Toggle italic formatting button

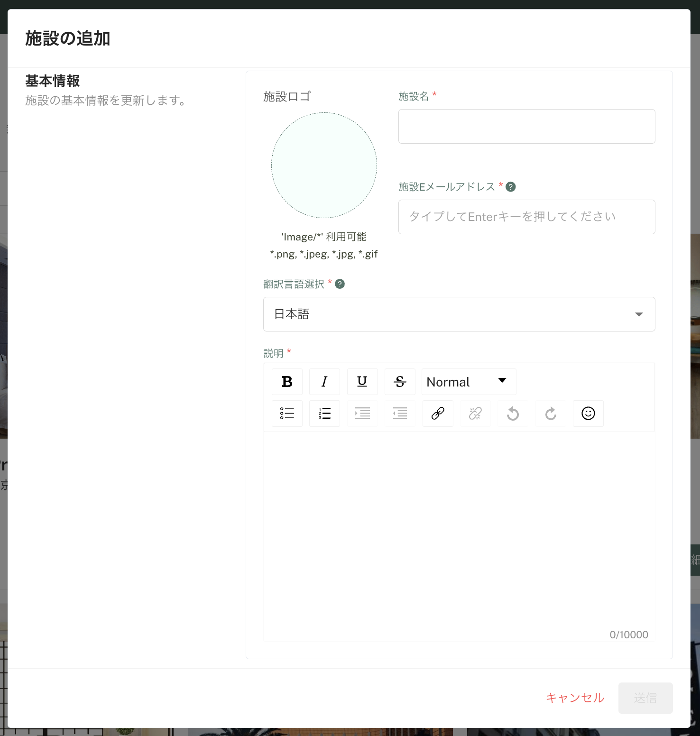point(324,382)
